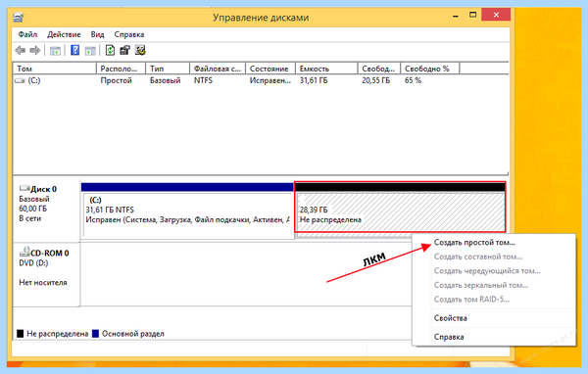Click 60,00 ГБ text under Диск 0
Viewport: 588px width, 374px height.
pyautogui.click(x=33, y=209)
